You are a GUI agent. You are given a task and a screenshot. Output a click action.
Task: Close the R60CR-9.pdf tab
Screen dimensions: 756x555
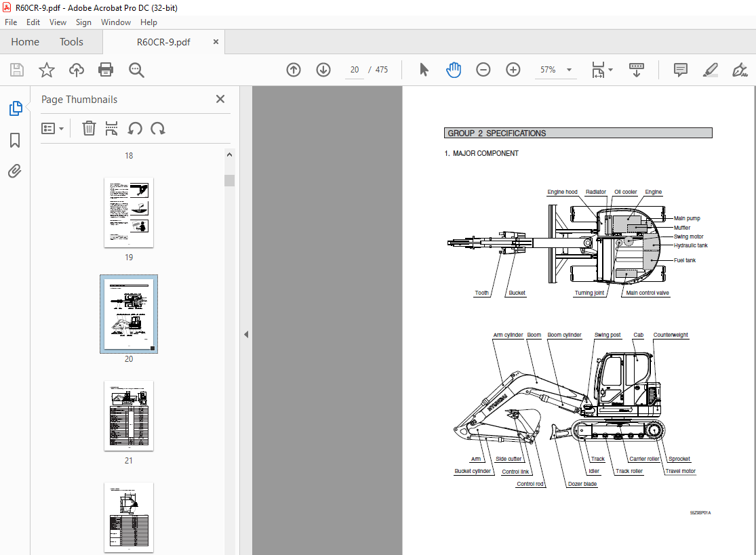(x=216, y=42)
